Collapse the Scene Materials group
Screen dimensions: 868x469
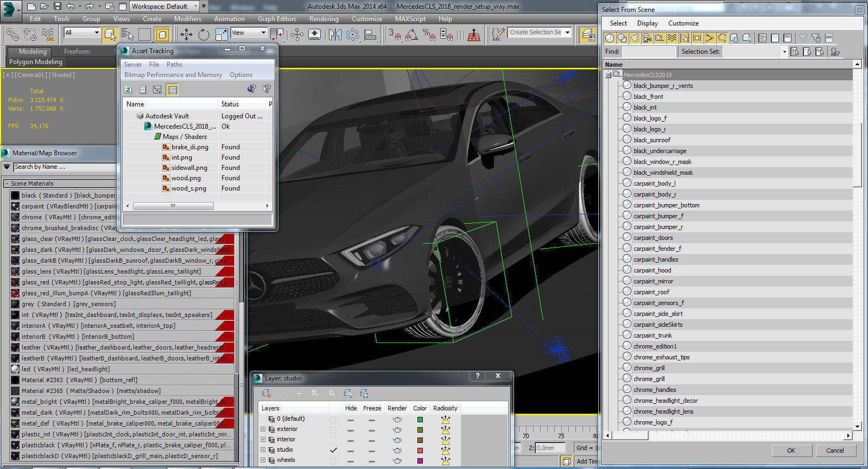pyautogui.click(x=7, y=183)
